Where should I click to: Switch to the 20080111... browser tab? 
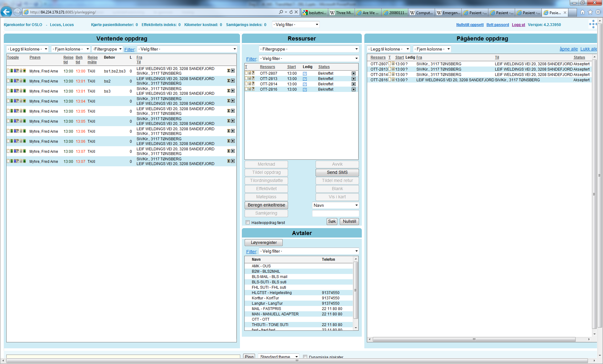(395, 13)
